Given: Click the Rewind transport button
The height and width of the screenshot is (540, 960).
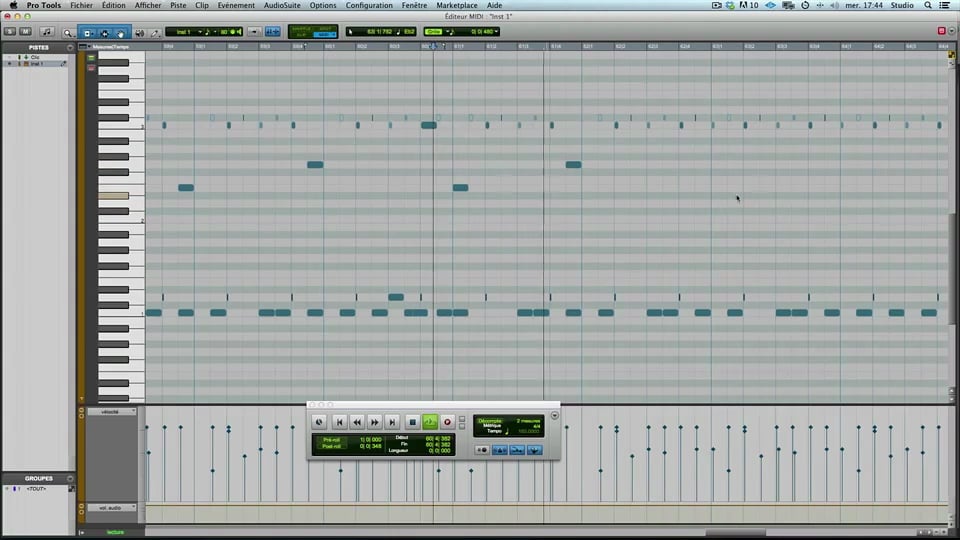Looking at the screenshot, I should 357,423.
